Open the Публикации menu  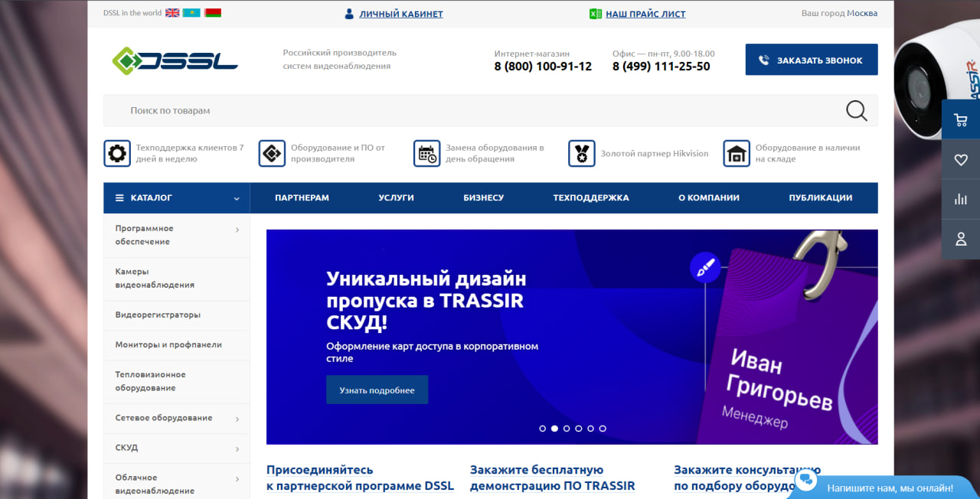821,197
